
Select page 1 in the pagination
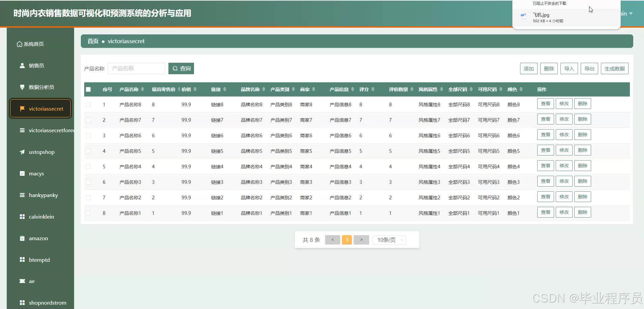(x=347, y=240)
